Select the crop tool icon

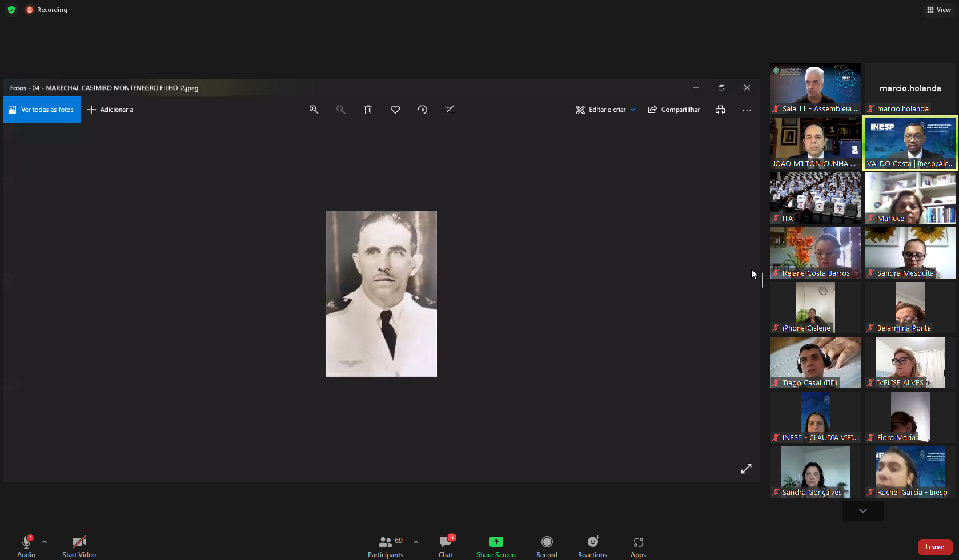450,110
